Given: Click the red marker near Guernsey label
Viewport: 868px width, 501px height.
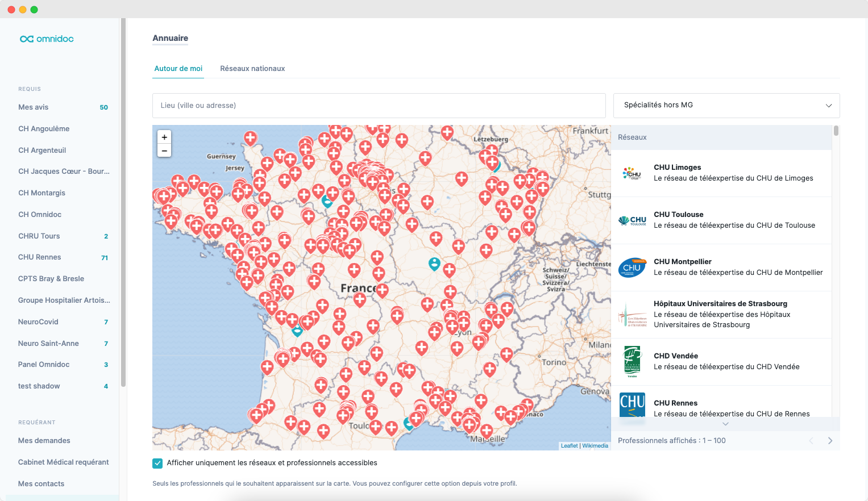Looking at the screenshot, I should click(x=251, y=137).
